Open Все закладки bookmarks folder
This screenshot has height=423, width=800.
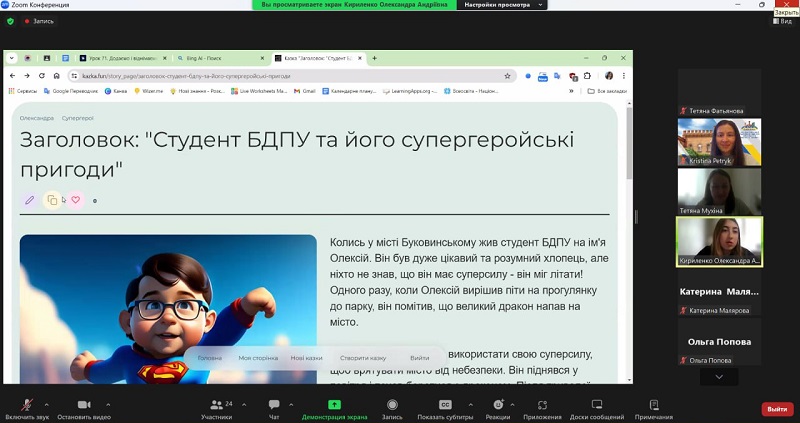[607, 91]
